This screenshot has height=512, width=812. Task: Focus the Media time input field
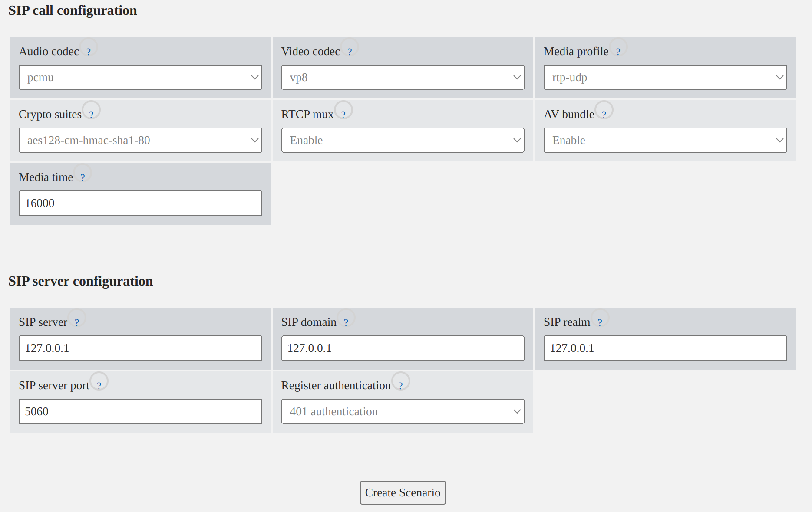click(140, 203)
